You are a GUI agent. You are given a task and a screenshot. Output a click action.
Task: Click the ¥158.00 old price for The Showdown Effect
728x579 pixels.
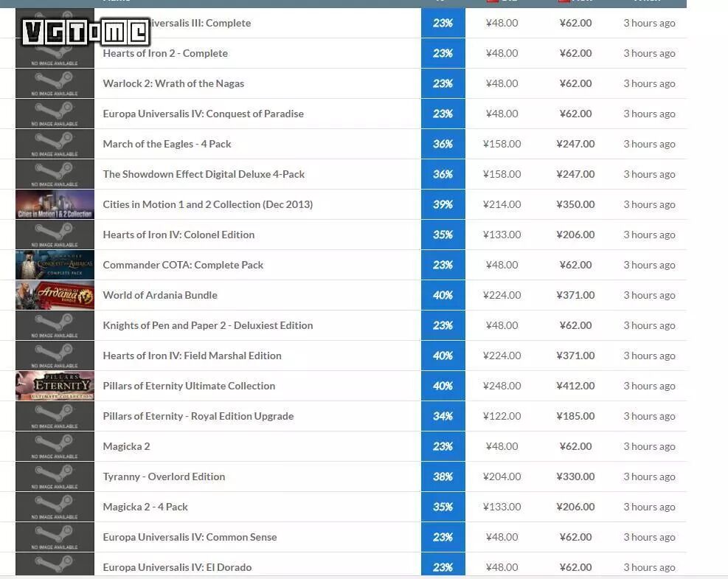point(502,174)
